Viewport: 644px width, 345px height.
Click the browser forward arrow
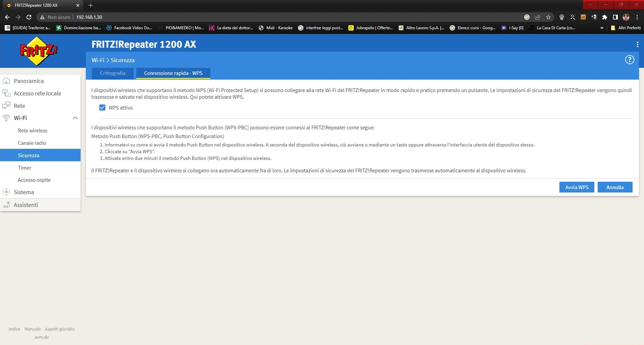pyautogui.click(x=18, y=17)
